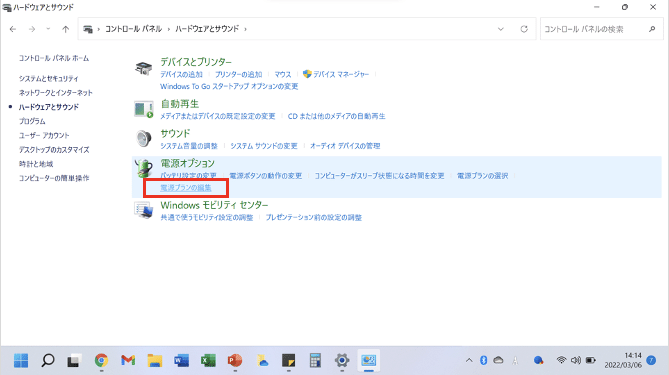Click オーディオ デバイスの管理 link

[x=345, y=146]
